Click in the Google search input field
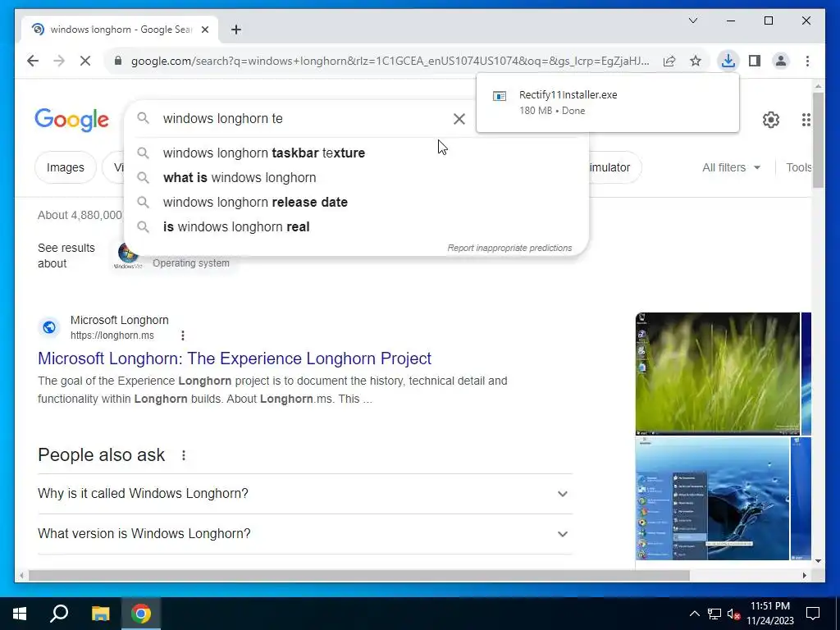Screen dimensions: 840x630 coord(303,119)
